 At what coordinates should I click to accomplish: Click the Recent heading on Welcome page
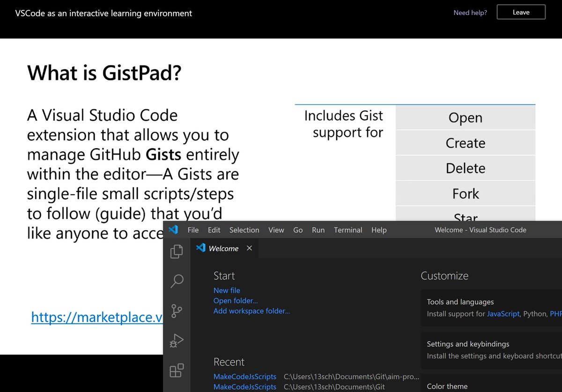tap(229, 362)
